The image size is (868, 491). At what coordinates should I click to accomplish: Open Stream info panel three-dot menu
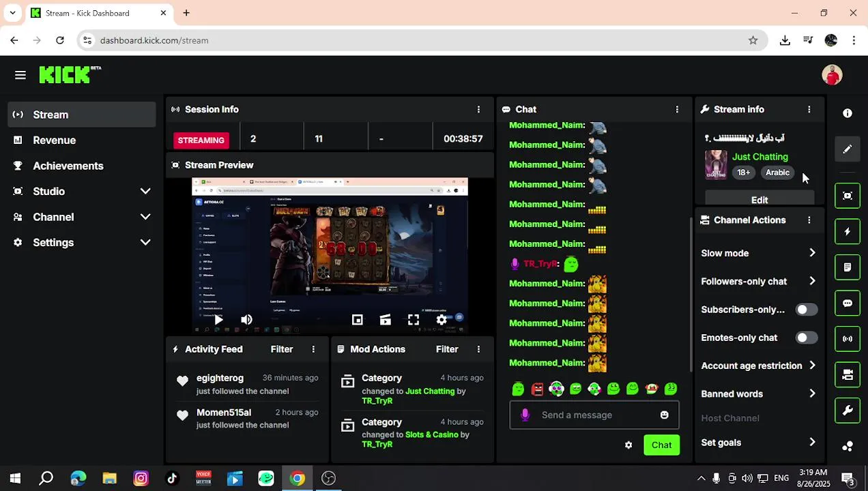point(809,109)
